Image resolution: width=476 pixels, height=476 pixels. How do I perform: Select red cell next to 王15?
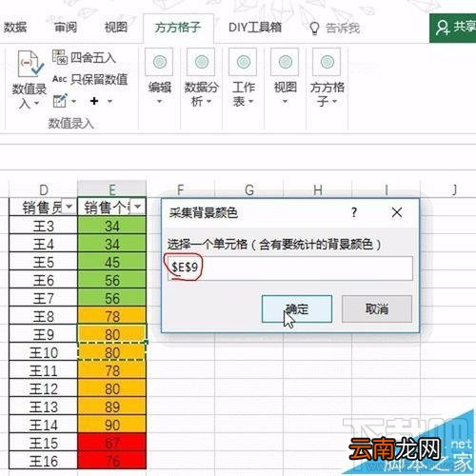point(112,443)
